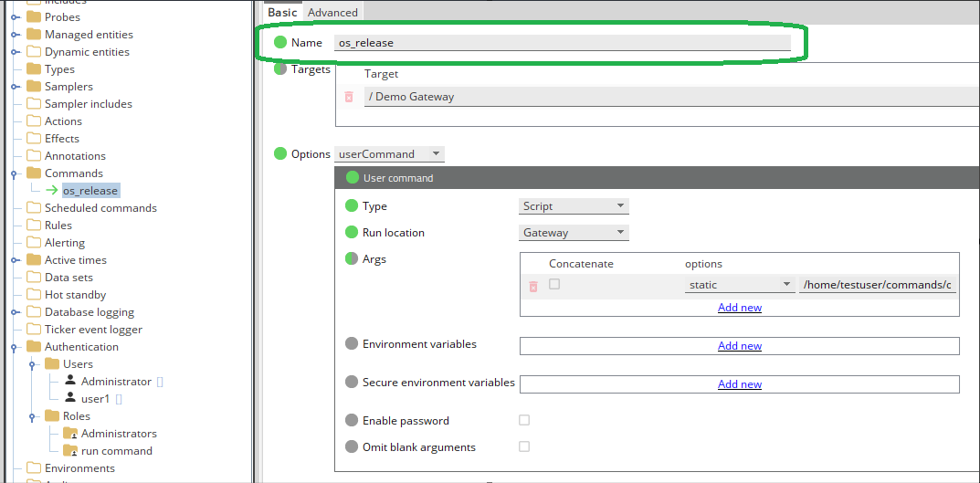Check Omit blank arguments option
Screen dimensions: 980x483
(x=524, y=447)
